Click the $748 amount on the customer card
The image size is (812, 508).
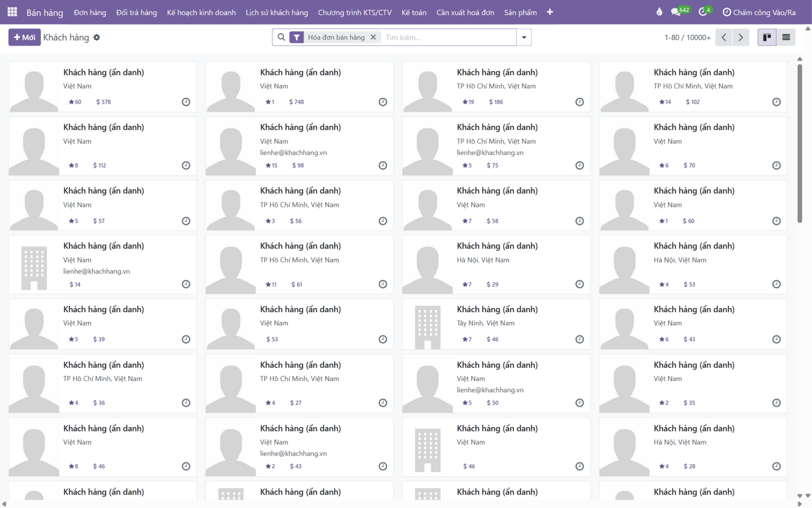(297, 102)
